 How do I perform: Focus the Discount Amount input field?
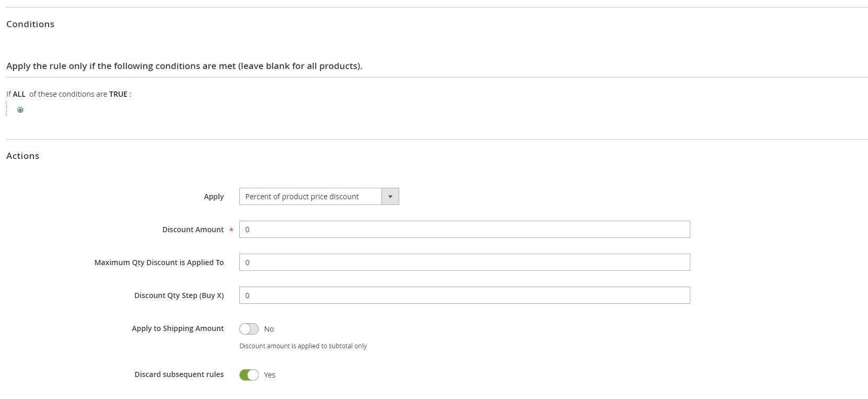[x=464, y=230]
